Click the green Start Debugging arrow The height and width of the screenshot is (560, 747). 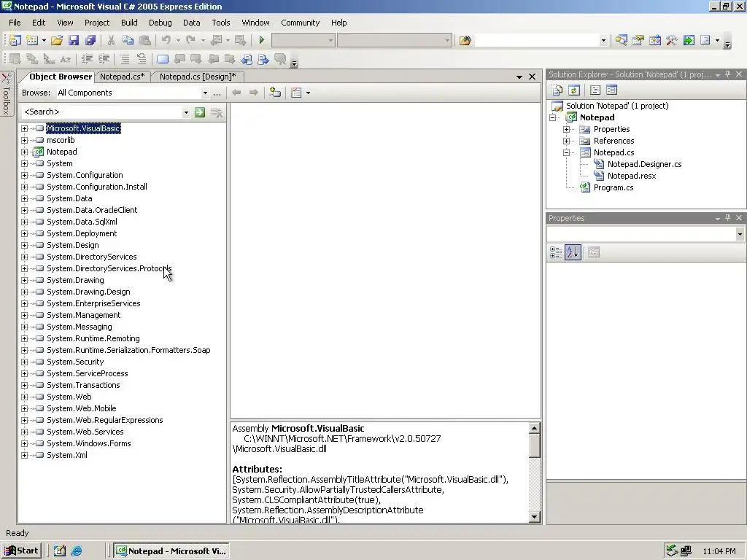point(262,41)
